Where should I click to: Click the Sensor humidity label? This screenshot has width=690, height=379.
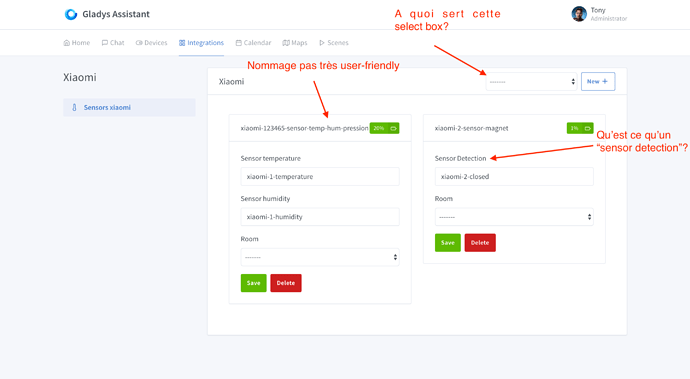click(x=265, y=199)
